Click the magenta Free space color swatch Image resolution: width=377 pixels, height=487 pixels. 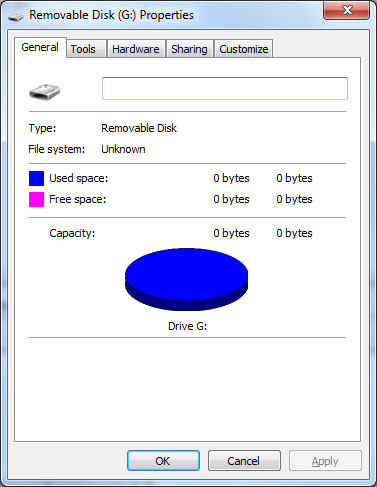coord(36,199)
